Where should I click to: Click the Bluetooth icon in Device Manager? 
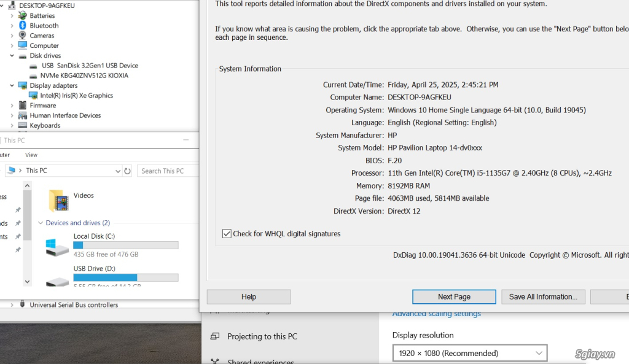click(23, 26)
